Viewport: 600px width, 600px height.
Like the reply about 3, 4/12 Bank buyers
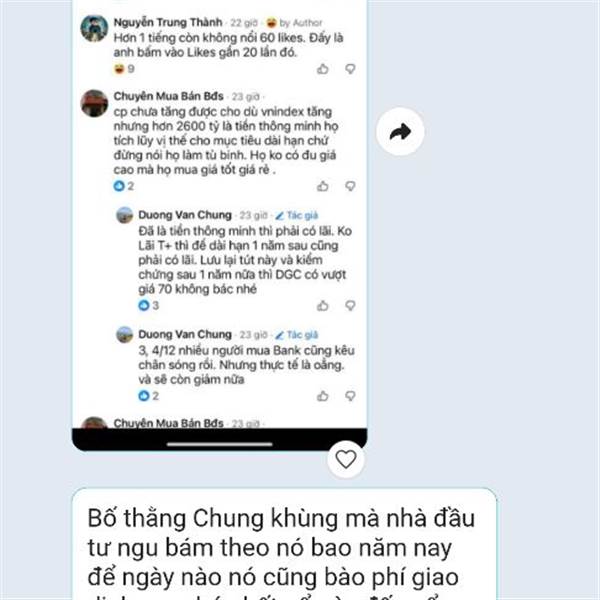323,396
